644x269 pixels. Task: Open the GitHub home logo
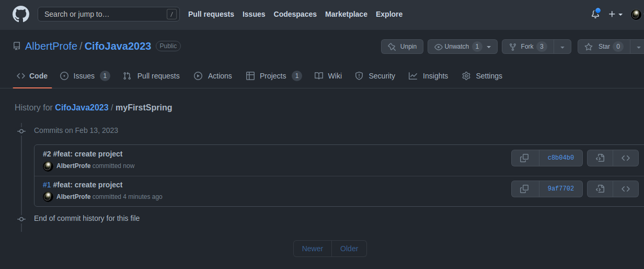pyautogui.click(x=21, y=14)
